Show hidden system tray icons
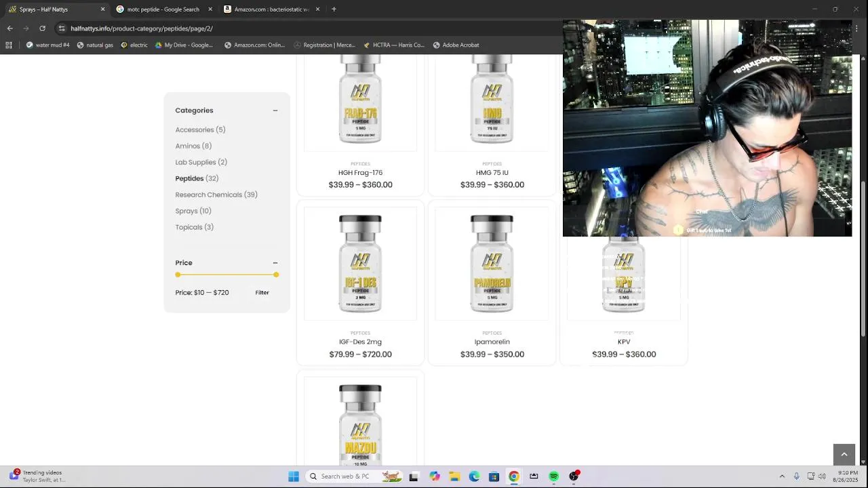This screenshot has height=488, width=868. coord(782,476)
